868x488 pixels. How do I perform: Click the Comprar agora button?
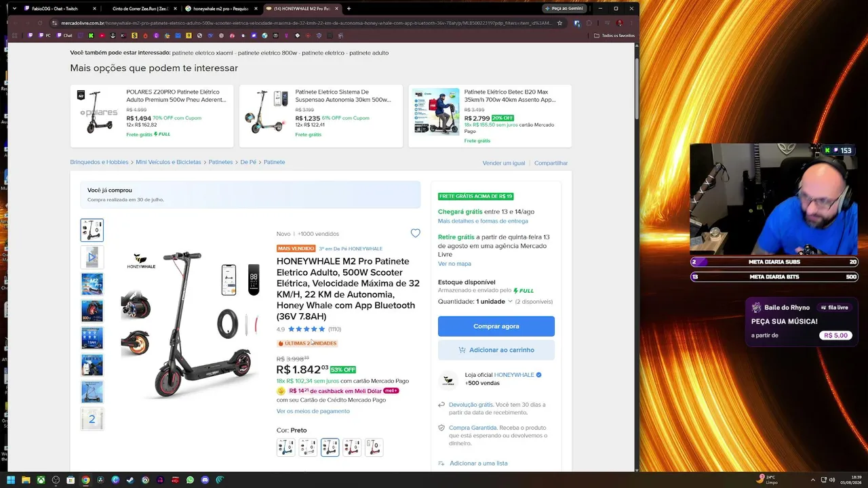pos(496,326)
